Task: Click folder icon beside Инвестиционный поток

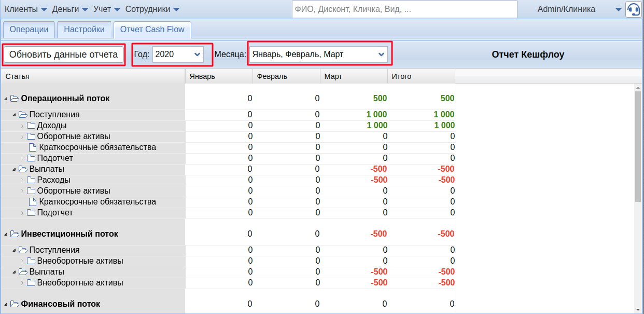Action: coord(15,235)
